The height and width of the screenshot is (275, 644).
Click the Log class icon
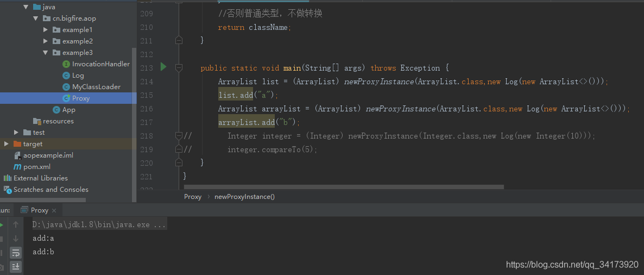66,76
